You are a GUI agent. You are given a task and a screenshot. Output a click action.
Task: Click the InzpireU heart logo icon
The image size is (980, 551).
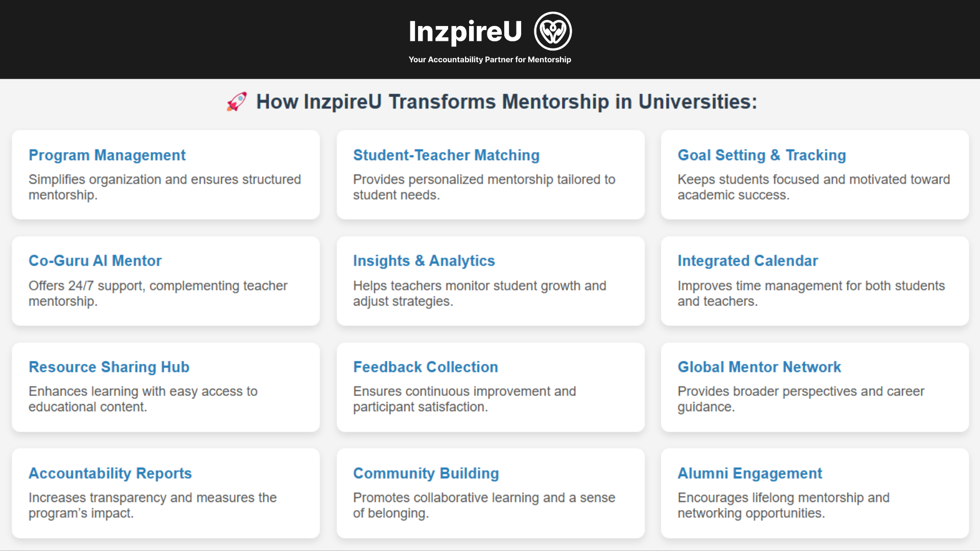(553, 31)
